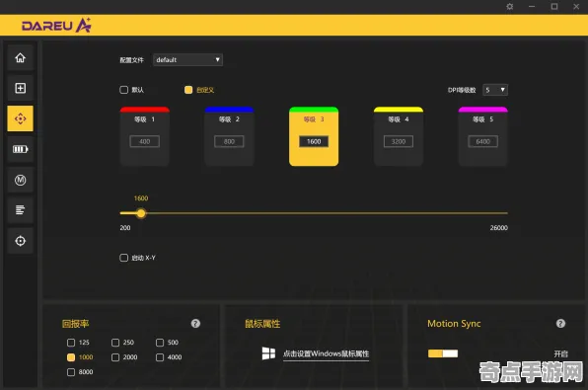Viewport: 588px width, 390px height.
Task: Open the plus-square sidebar icon
Action: coord(21,88)
